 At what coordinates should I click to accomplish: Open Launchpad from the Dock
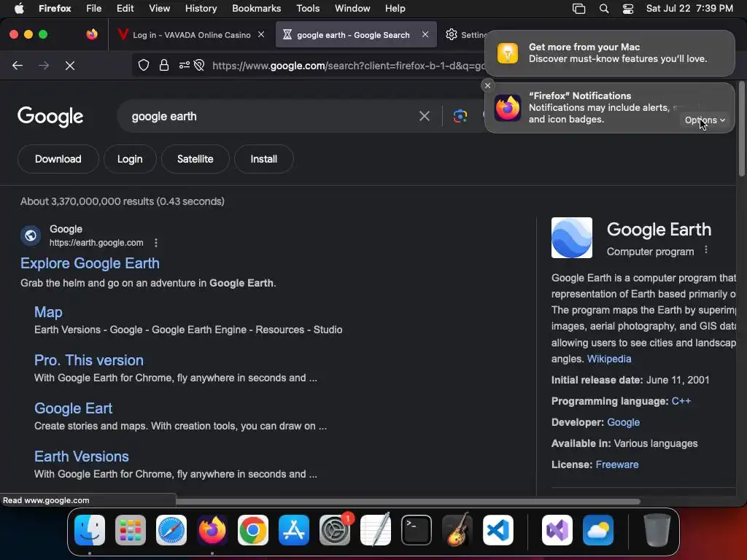pos(131,530)
